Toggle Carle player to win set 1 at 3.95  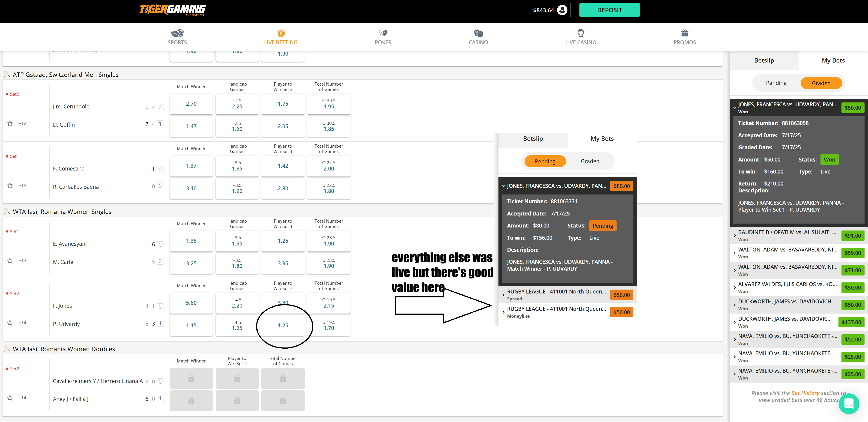pyautogui.click(x=283, y=263)
